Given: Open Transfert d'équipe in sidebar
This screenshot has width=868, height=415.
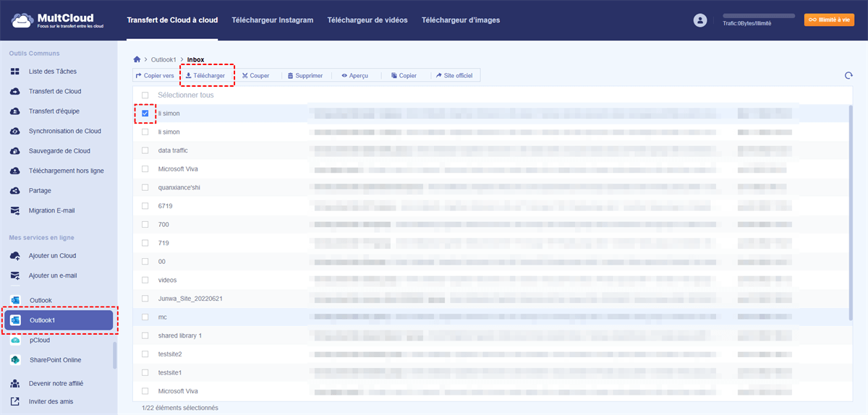Looking at the screenshot, I should point(54,111).
